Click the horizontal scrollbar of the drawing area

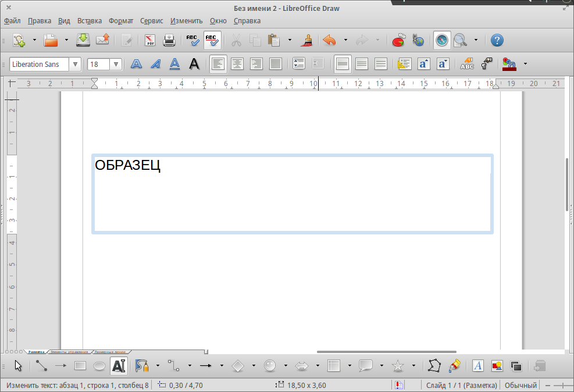point(387,352)
